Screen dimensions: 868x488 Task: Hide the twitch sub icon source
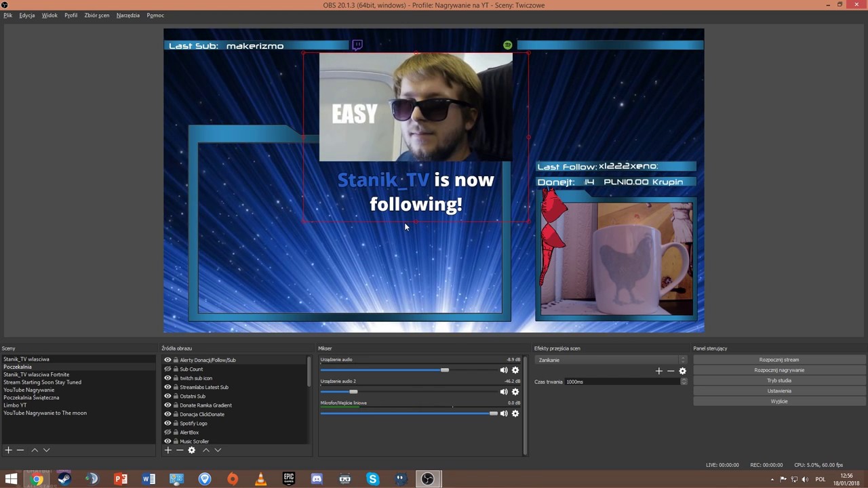point(167,378)
